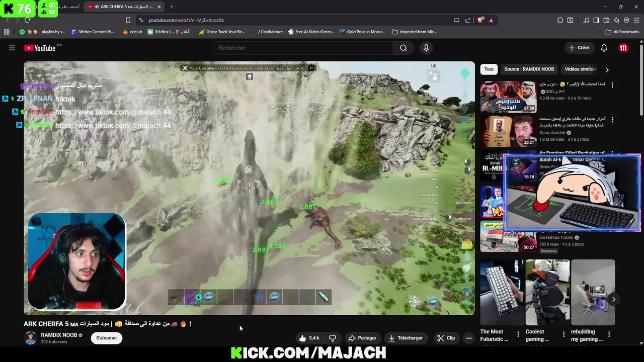The height and width of the screenshot is (362, 644).
Task: Open more actions ellipsis below the video
Action: [469, 338]
